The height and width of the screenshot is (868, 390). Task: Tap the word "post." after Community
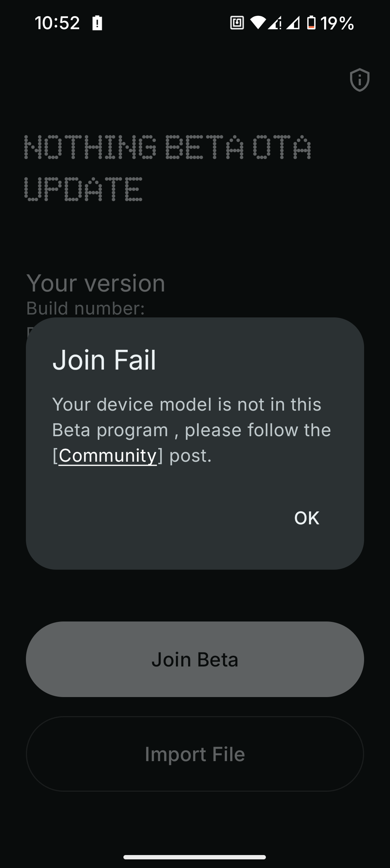pyautogui.click(x=190, y=456)
